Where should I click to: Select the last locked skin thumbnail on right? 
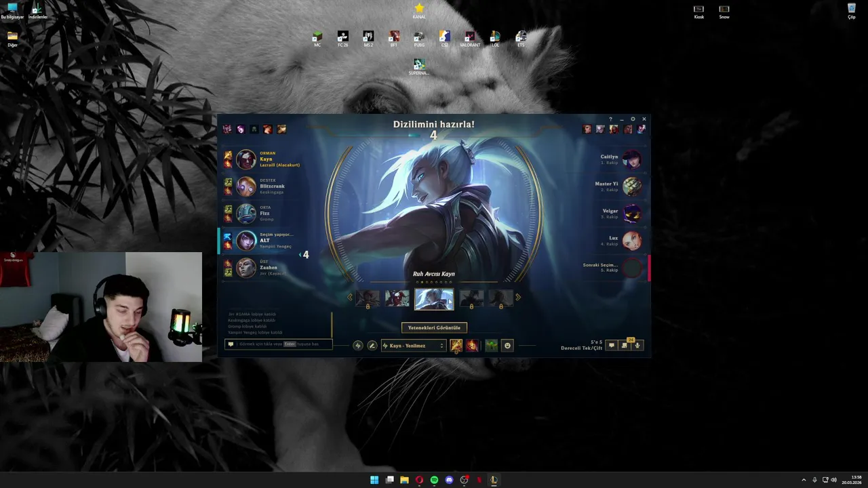501,298
